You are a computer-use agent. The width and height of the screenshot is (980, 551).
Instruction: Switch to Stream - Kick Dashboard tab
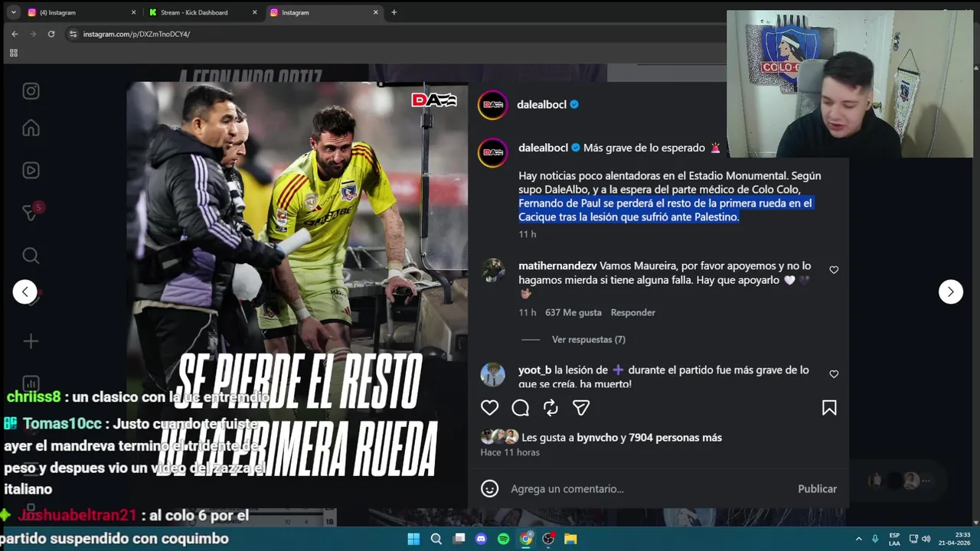203,12
